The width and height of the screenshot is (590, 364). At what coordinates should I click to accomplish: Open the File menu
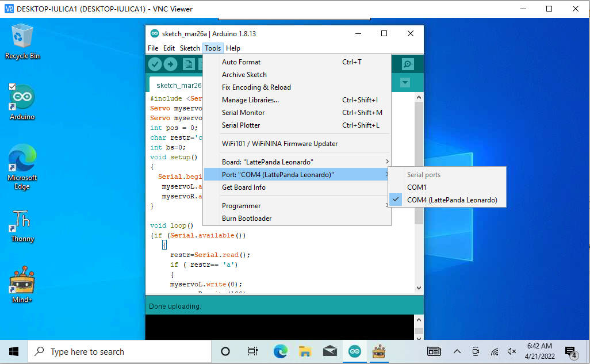coord(153,48)
